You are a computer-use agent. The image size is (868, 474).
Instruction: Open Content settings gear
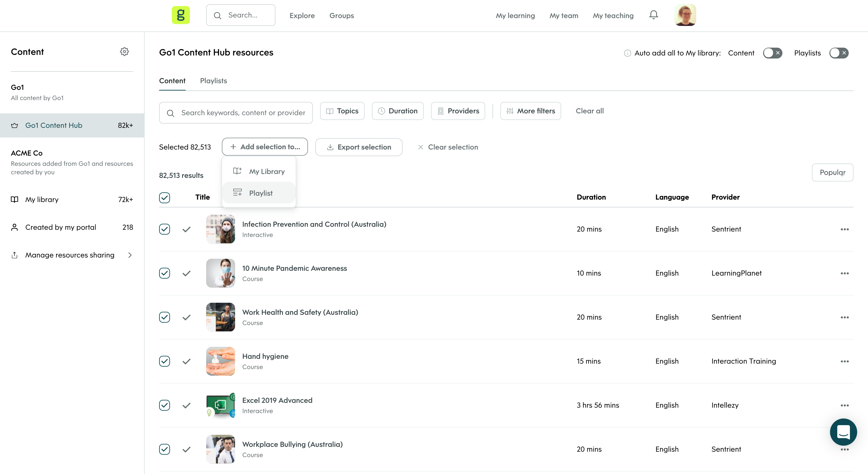124,52
